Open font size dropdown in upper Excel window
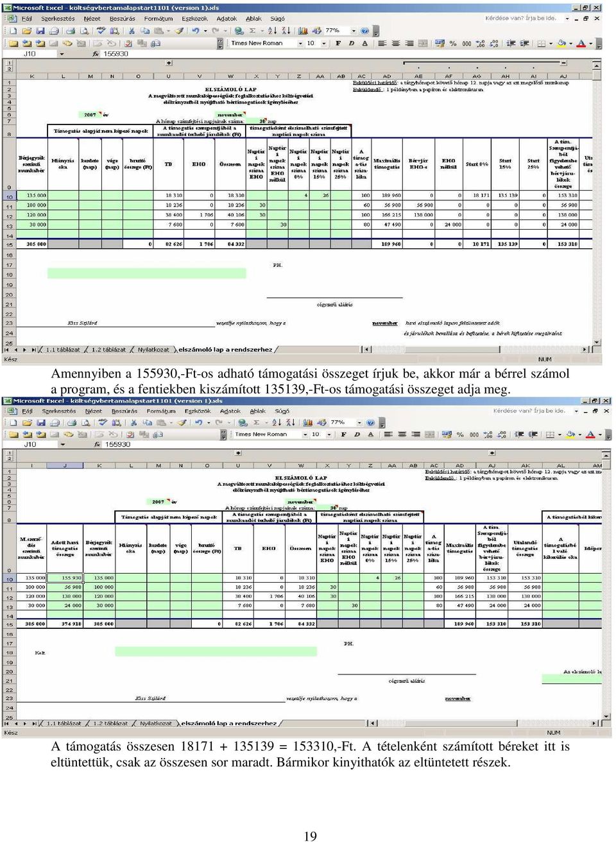 coord(324,44)
